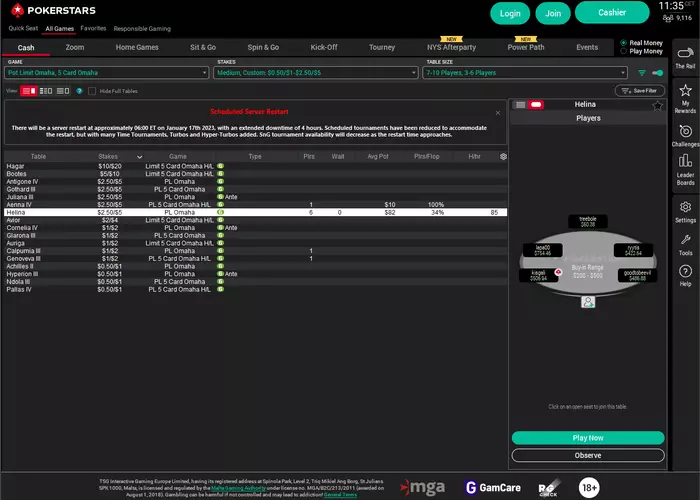Open the Power Path tab

[x=525, y=47]
